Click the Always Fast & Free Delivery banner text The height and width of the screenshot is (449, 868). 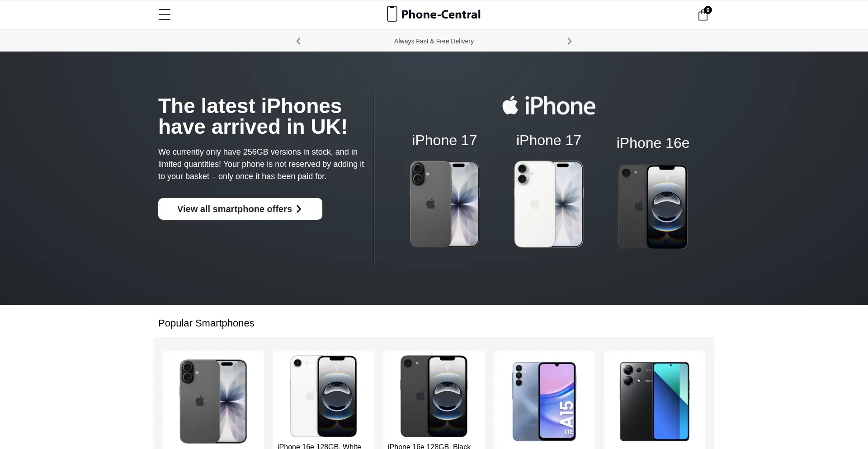[x=434, y=41]
